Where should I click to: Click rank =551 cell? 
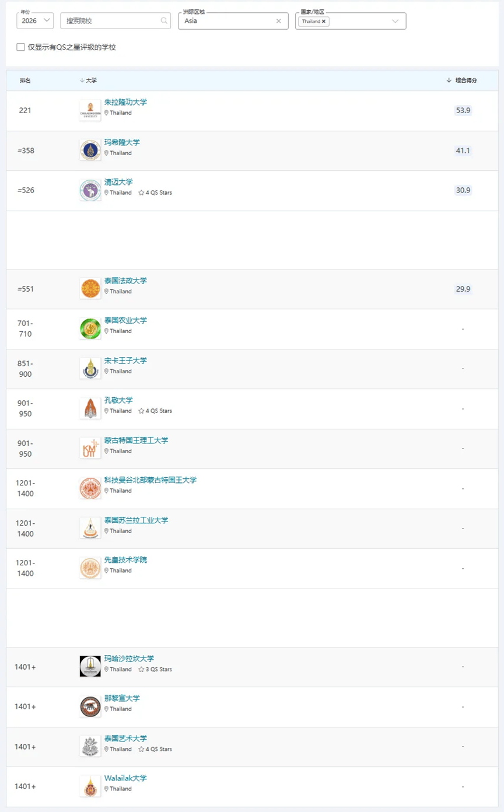pos(25,289)
